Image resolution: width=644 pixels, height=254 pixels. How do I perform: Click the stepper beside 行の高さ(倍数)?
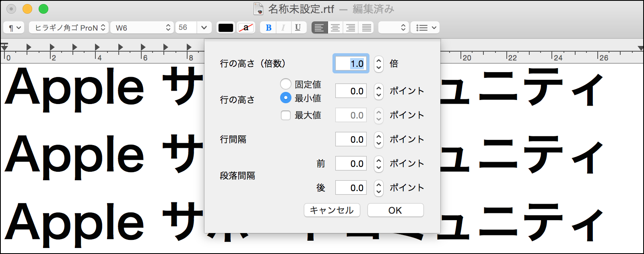click(x=378, y=64)
